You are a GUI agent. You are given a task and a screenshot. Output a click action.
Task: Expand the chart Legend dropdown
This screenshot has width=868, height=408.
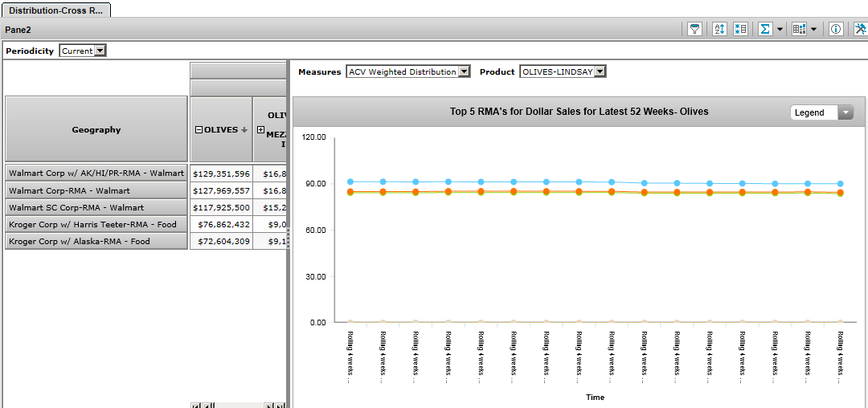pyautogui.click(x=845, y=112)
